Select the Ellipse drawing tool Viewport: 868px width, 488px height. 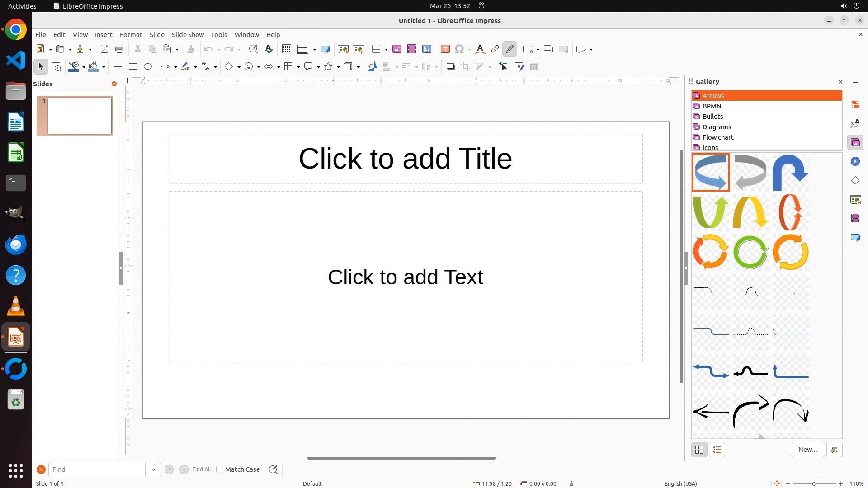148,67
